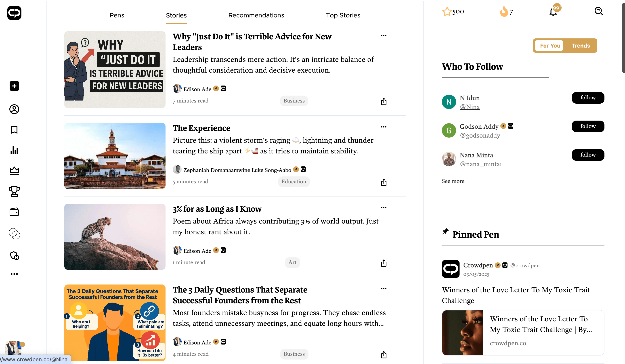
Task: Open the wallet icon in sidebar
Action: coord(14,212)
